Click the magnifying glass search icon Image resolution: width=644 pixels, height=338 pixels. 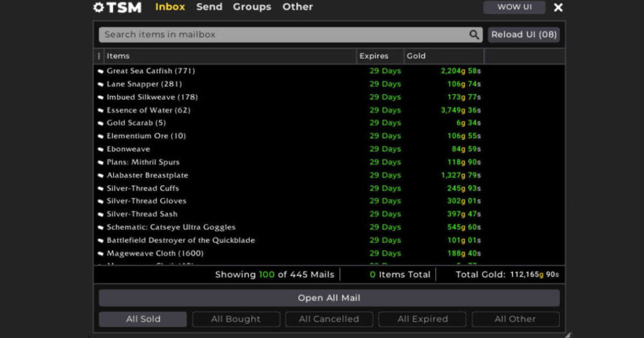click(474, 35)
